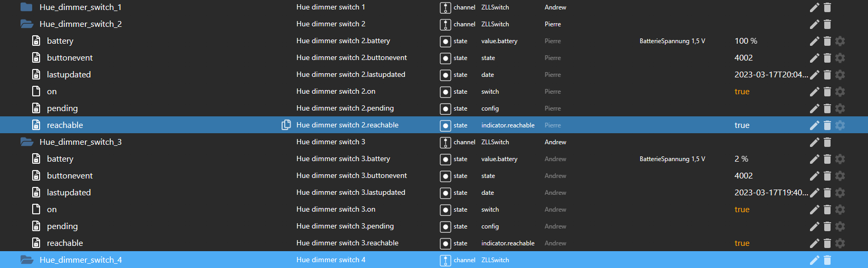Screen dimensions: 868x268
Task: Click Pierre room of Hue dimmer switch 2
Action: (x=553, y=24)
